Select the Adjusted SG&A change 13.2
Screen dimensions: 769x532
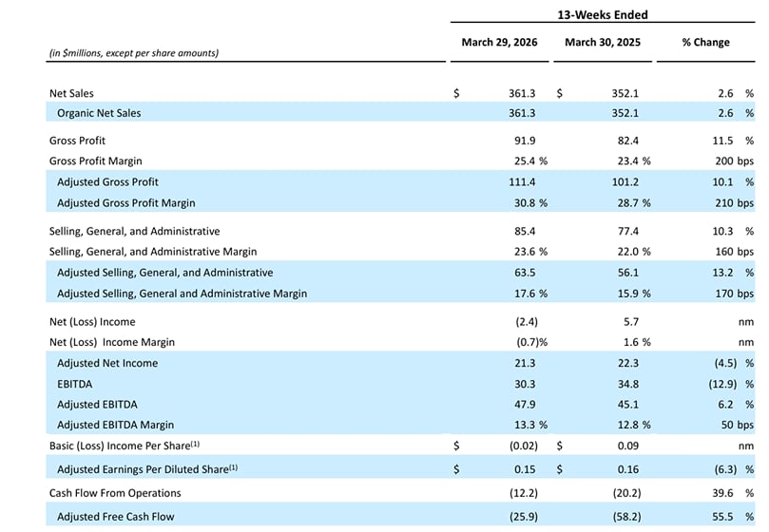click(722, 273)
